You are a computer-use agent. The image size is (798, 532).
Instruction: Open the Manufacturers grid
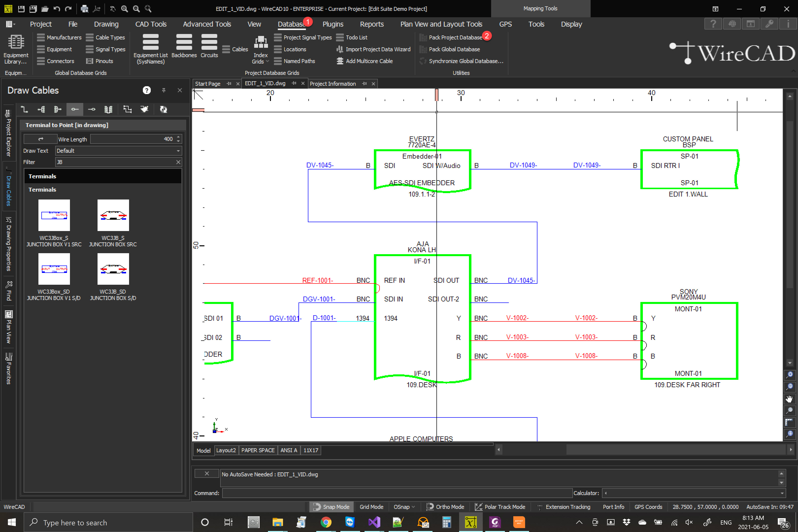coord(59,37)
